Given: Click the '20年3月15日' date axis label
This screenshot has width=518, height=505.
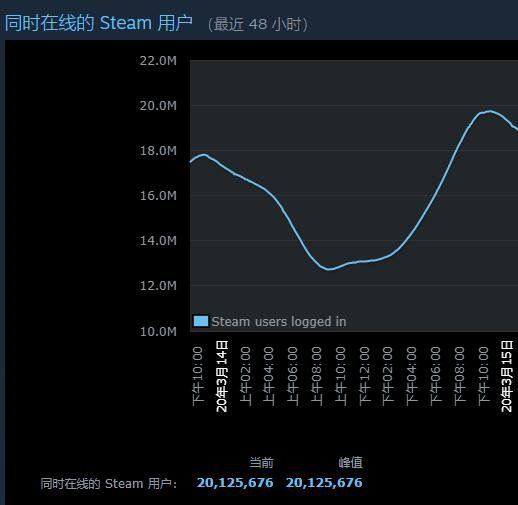Looking at the screenshot, I should 507,376.
